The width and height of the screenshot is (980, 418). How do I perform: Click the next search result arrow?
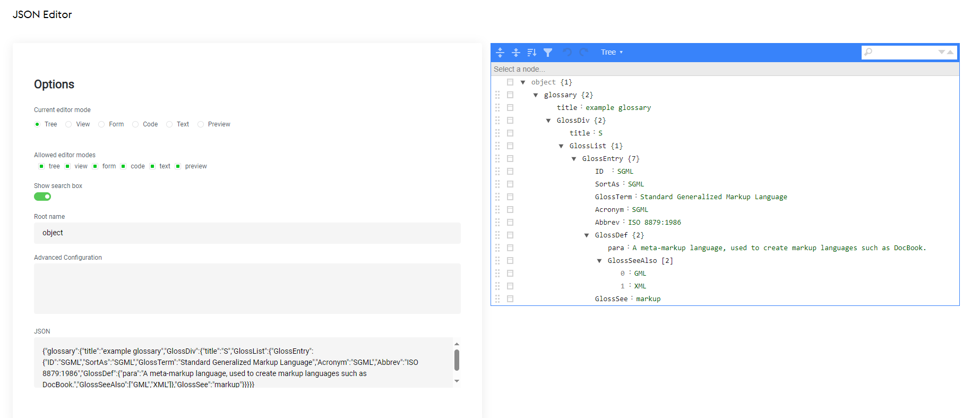pyautogui.click(x=942, y=52)
